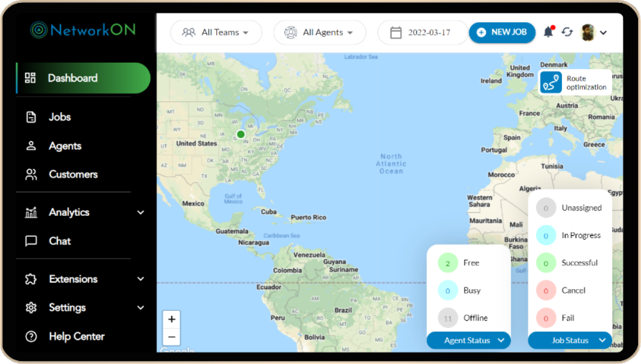Toggle the Successful jobs green indicator
641x364 pixels.
(x=546, y=263)
